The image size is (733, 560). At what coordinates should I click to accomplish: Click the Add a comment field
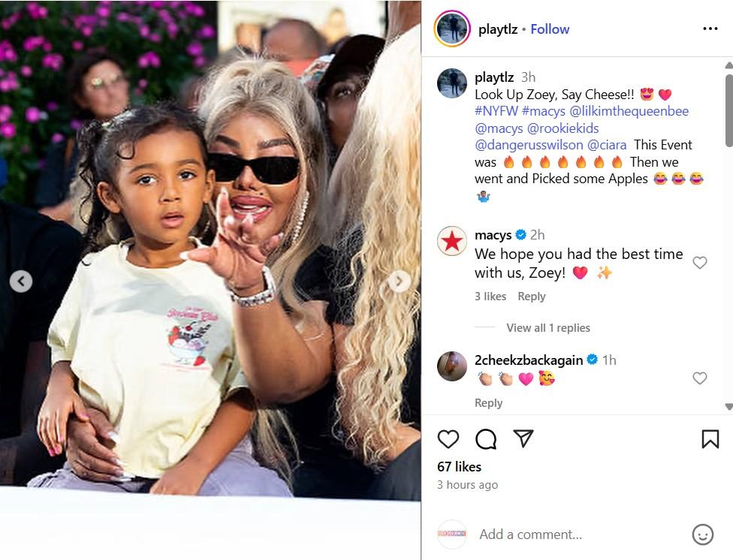[x=580, y=534]
